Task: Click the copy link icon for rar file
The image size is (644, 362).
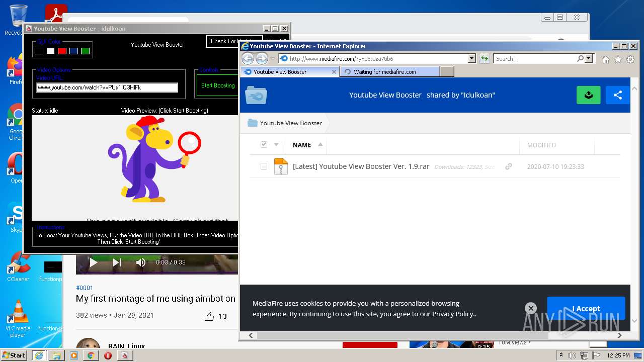Action: 509,166
